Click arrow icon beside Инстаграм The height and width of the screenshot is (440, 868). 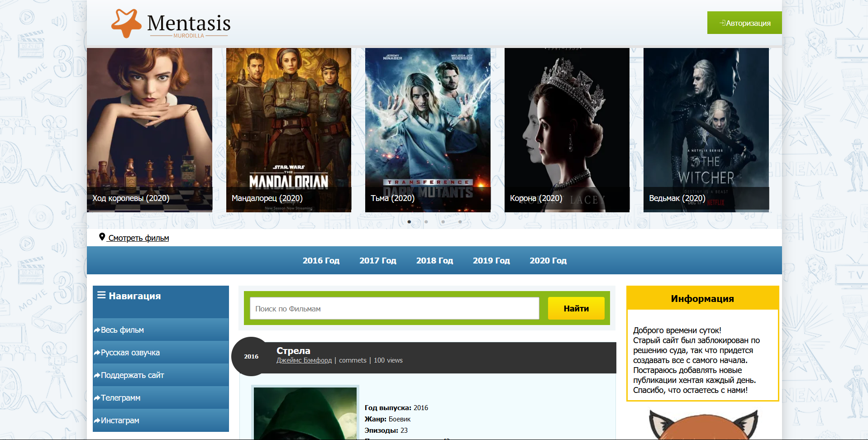97,421
